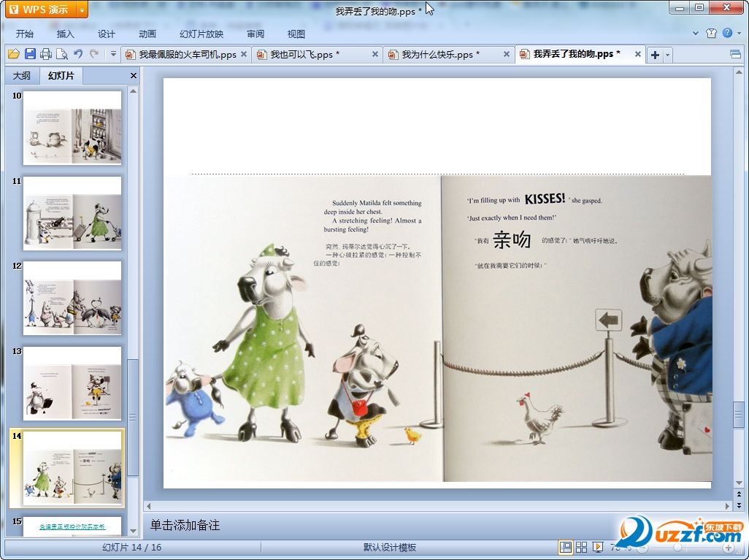Open the 审阅 menu tab
The width and height of the screenshot is (749, 560).
(256, 34)
